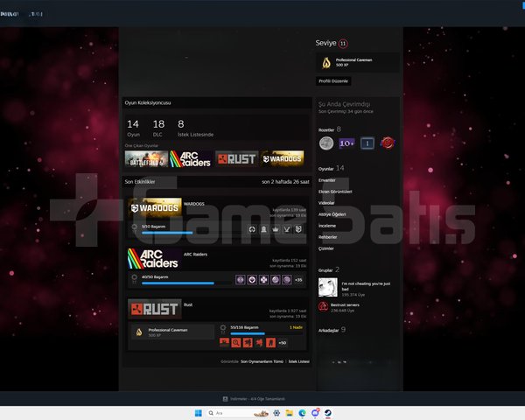Open the last Wardogs shield achievement icon

tap(298, 229)
